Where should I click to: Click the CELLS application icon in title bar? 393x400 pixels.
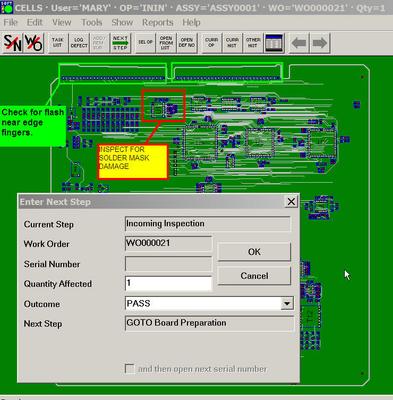[6, 7]
